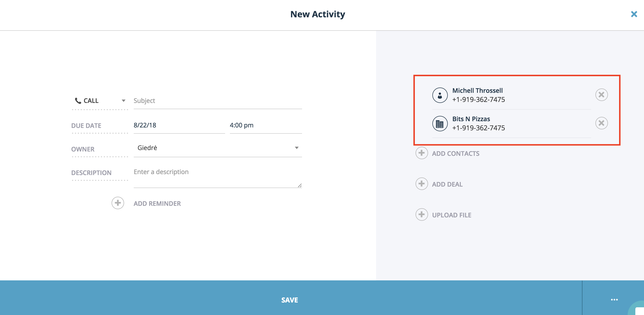Click the plus icon for Add Contacts

click(x=422, y=153)
